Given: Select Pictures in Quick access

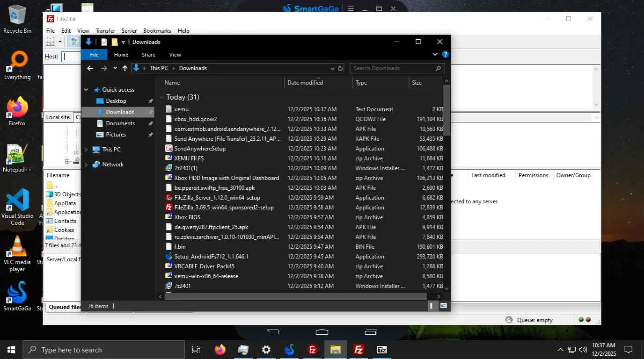Looking at the screenshot, I should point(116,135).
